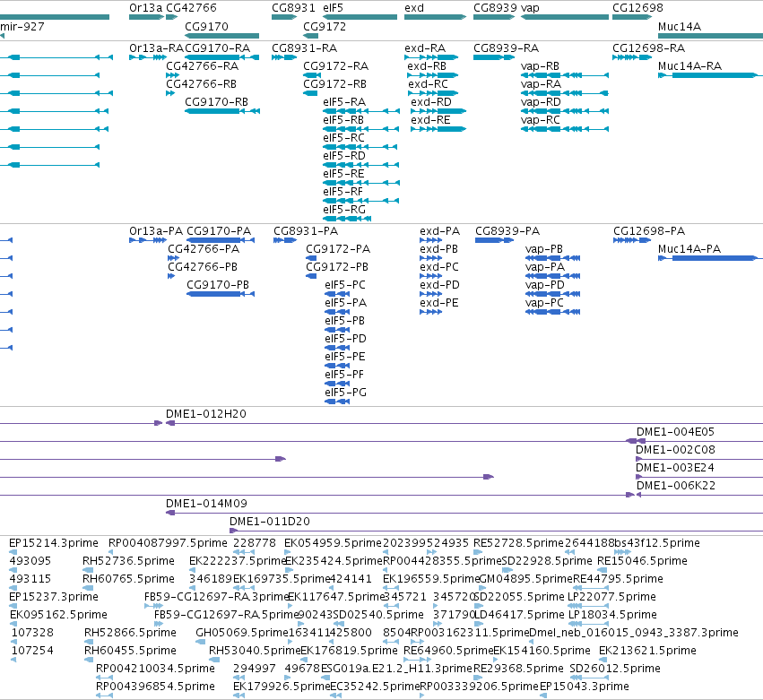Select EST label EK213621.5prime
This screenshot has height=700, width=763.
[x=647, y=651]
